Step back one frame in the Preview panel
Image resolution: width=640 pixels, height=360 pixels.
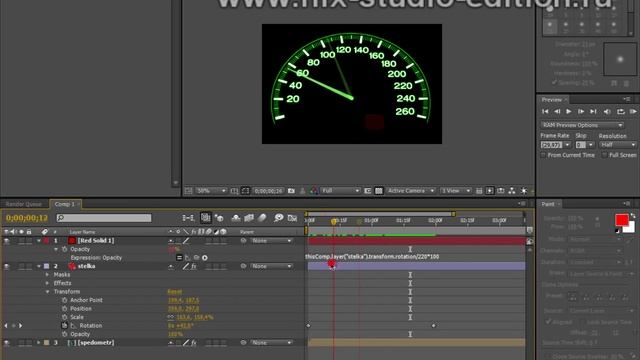[x=557, y=111]
